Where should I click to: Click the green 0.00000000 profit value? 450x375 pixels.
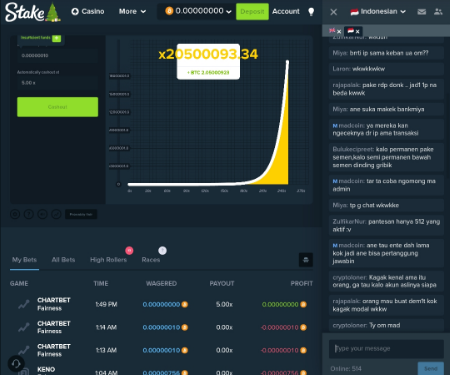pyautogui.click(x=280, y=304)
